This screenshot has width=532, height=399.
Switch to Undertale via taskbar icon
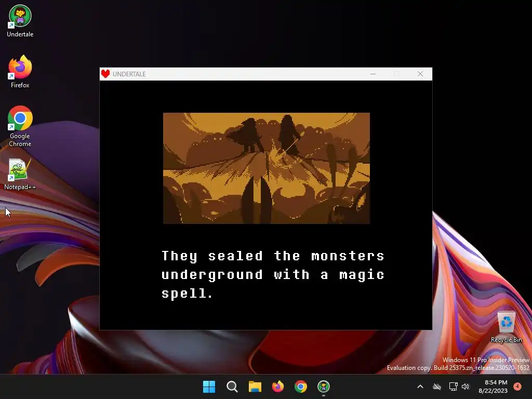(x=324, y=387)
